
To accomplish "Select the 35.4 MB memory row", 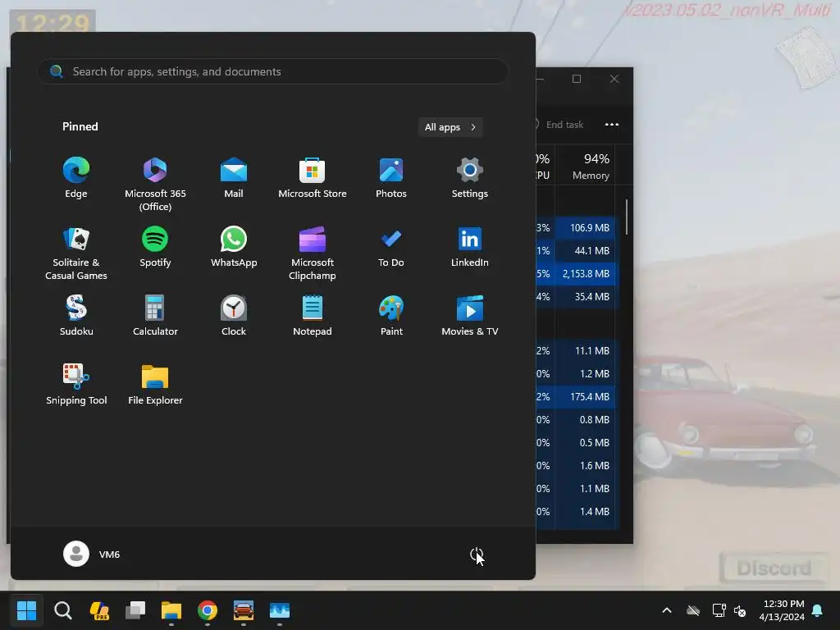I will (x=577, y=296).
